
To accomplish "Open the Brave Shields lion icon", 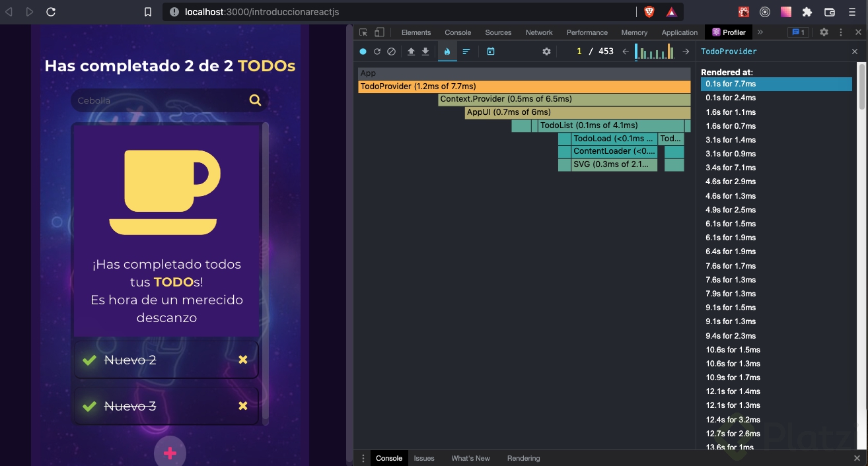I will coord(649,12).
